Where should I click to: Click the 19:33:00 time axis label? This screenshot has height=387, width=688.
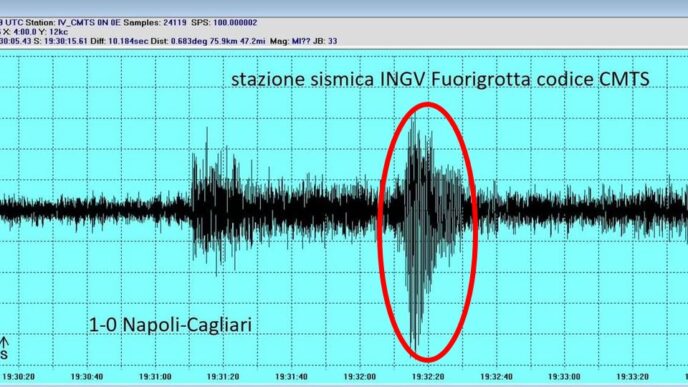coord(565,377)
